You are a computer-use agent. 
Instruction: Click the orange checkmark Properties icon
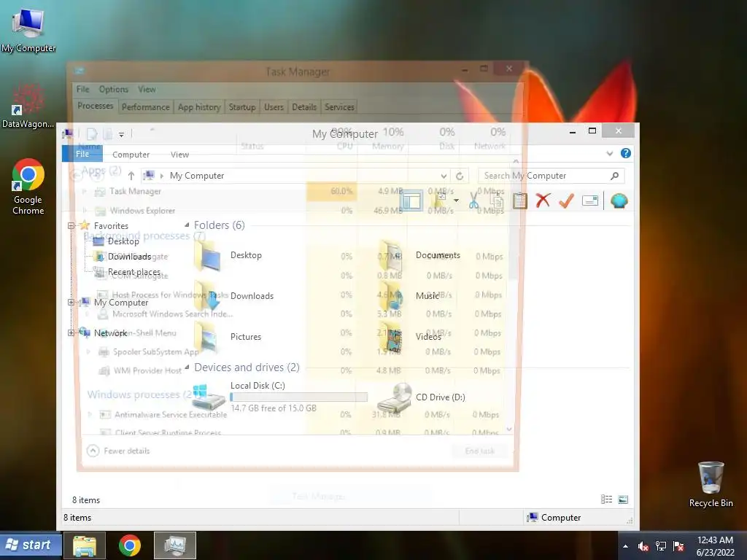coord(566,201)
